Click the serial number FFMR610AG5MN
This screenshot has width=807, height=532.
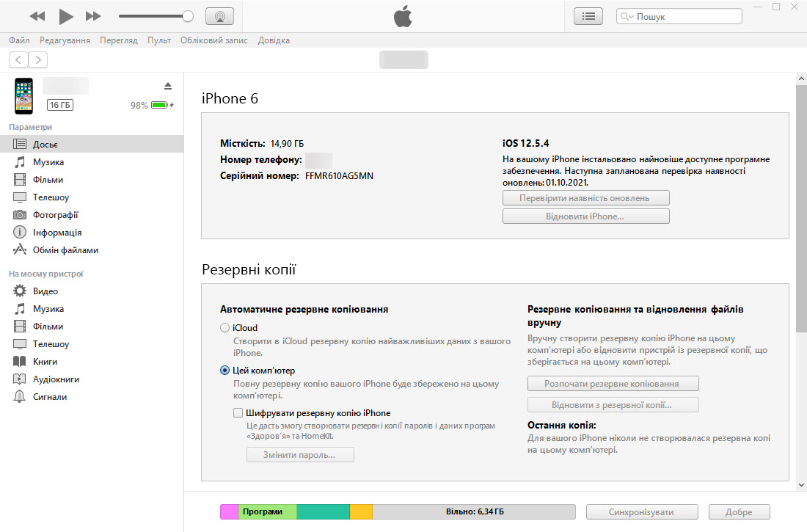339,175
